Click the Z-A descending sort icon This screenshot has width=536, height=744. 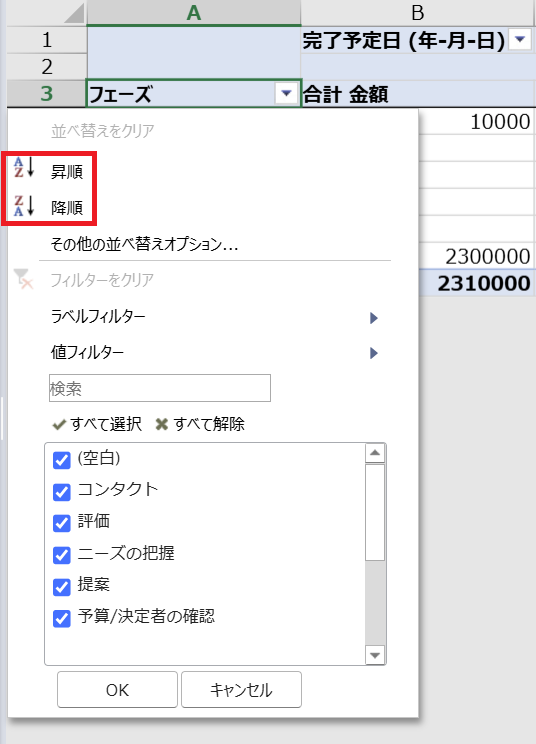24,205
